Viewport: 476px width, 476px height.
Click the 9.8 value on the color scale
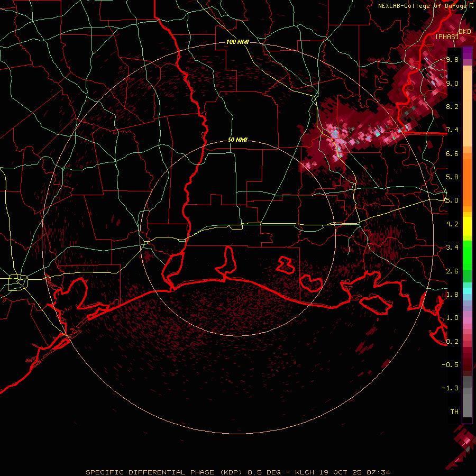[452, 59]
